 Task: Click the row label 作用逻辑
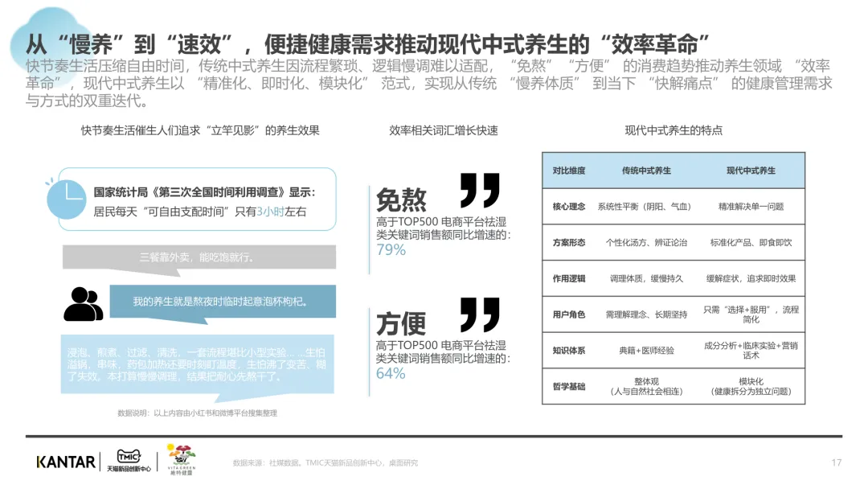(x=568, y=278)
